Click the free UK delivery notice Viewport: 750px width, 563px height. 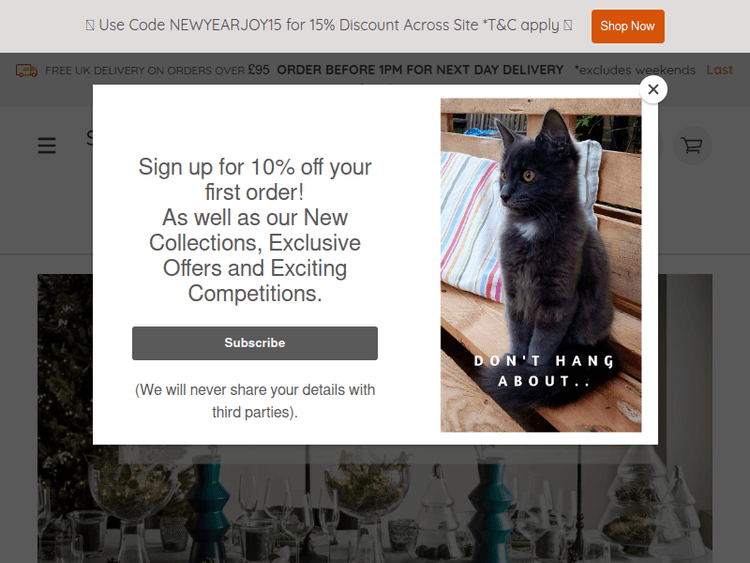click(157, 70)
